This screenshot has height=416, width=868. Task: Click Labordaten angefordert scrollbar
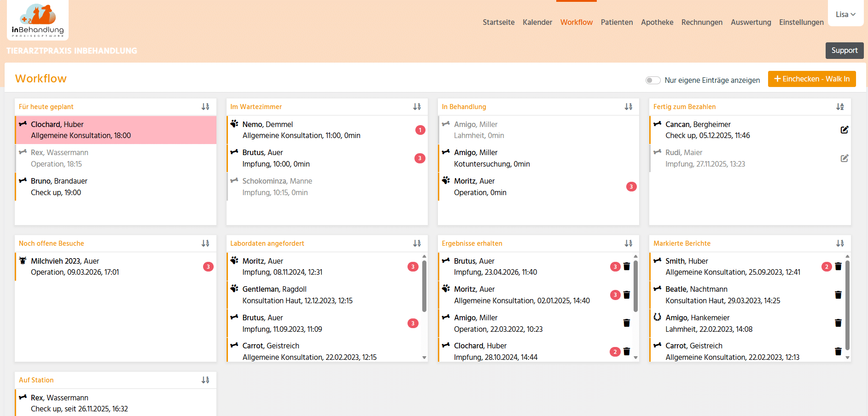pyautogui.click(x=424, y=286)
